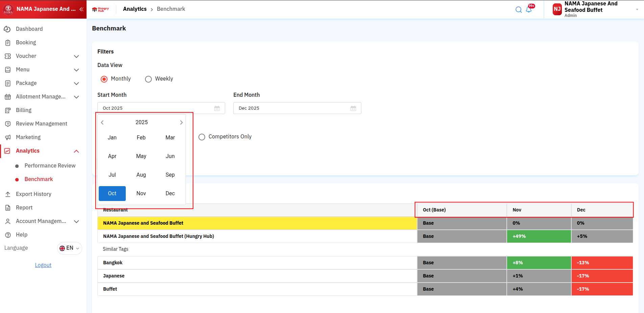The image size is (644, 313).
Task: Go to next year in month picker
Action: pyautogui.click(x=181, y=122)
